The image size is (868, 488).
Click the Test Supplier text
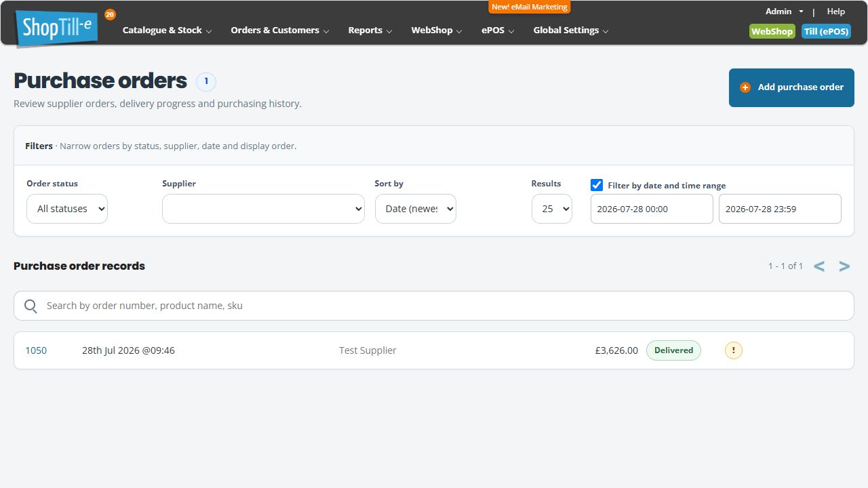coord(368,350)
